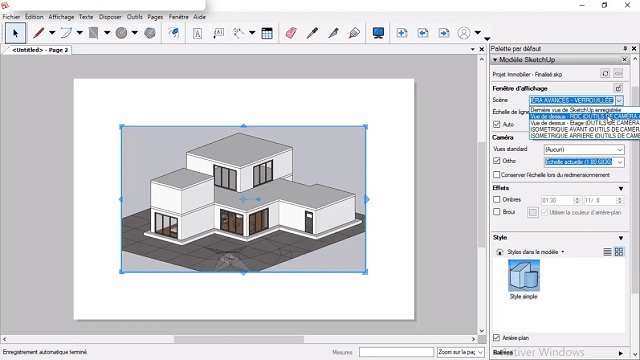The image size is (640, 360).
Task: Select the Split tool
Action: click(x=333, y=33)
